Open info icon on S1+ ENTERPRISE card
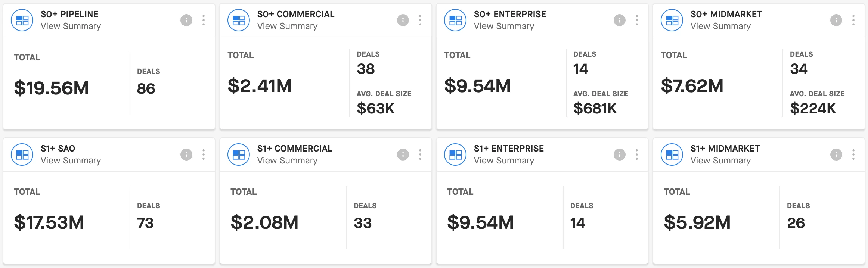Screen dimensions: 868x268 620,155
